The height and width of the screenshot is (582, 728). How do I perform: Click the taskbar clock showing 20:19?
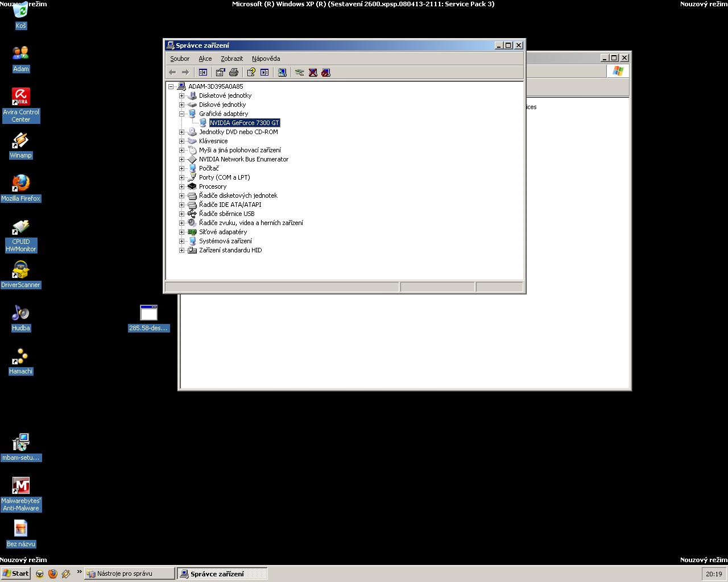coord(714,574)
